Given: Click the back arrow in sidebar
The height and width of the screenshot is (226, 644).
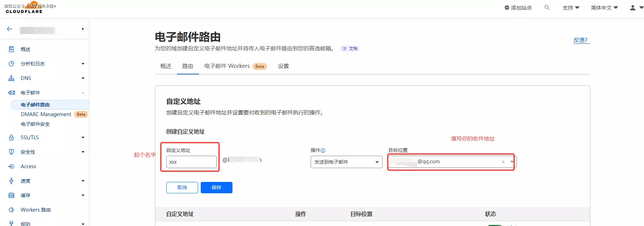Looking at the screenshot, I should (x=10, y=29).
